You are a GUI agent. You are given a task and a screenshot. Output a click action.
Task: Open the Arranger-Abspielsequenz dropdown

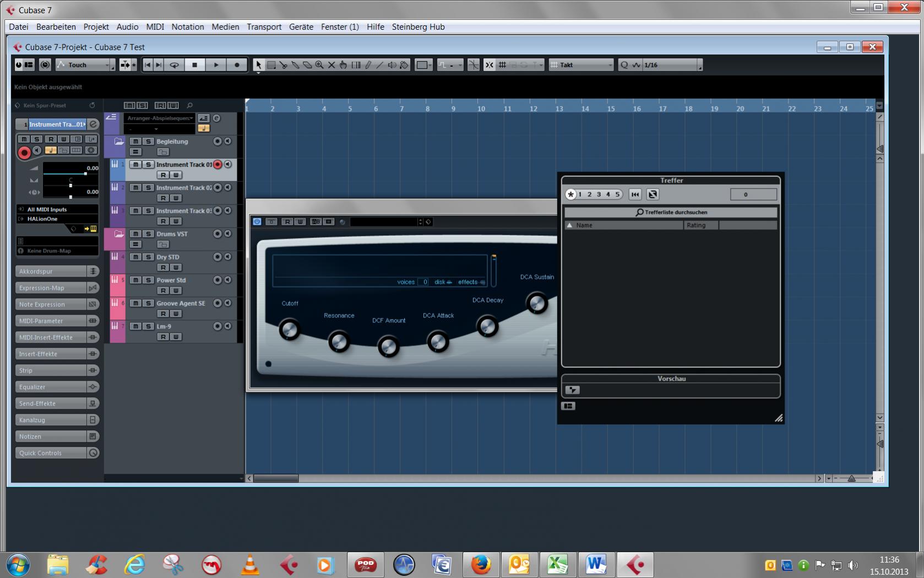pyautogui.click(x=160, y=118)
